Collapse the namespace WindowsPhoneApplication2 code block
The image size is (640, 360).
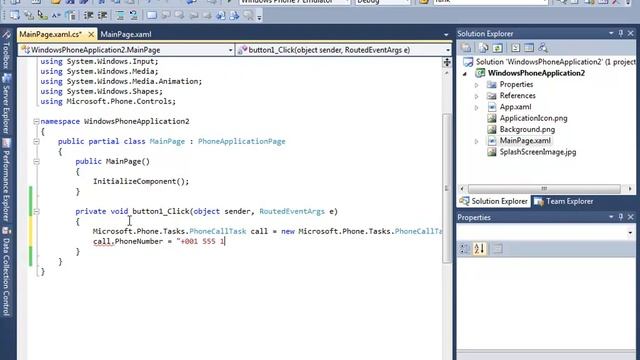36,121
